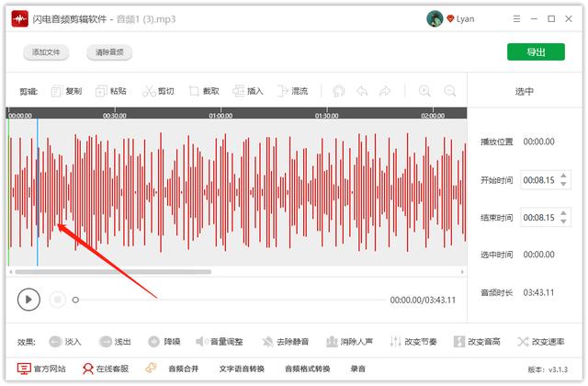The image size is (588, 386).
Task: Click the 选中 panel header
Action: [x=525, y=91]
